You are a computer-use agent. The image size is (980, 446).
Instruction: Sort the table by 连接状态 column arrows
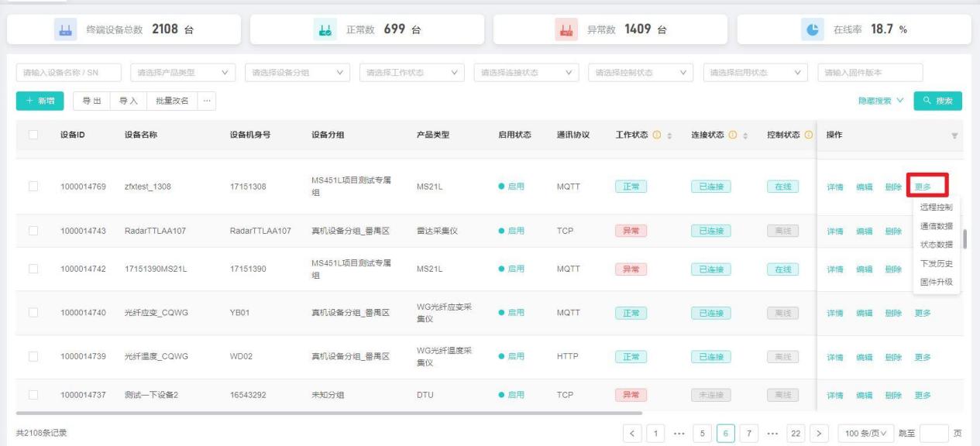[x=746, y=136]
